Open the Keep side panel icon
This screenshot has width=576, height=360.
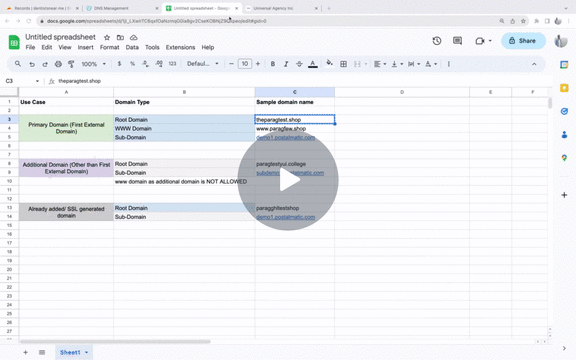(x=564, y=88)
